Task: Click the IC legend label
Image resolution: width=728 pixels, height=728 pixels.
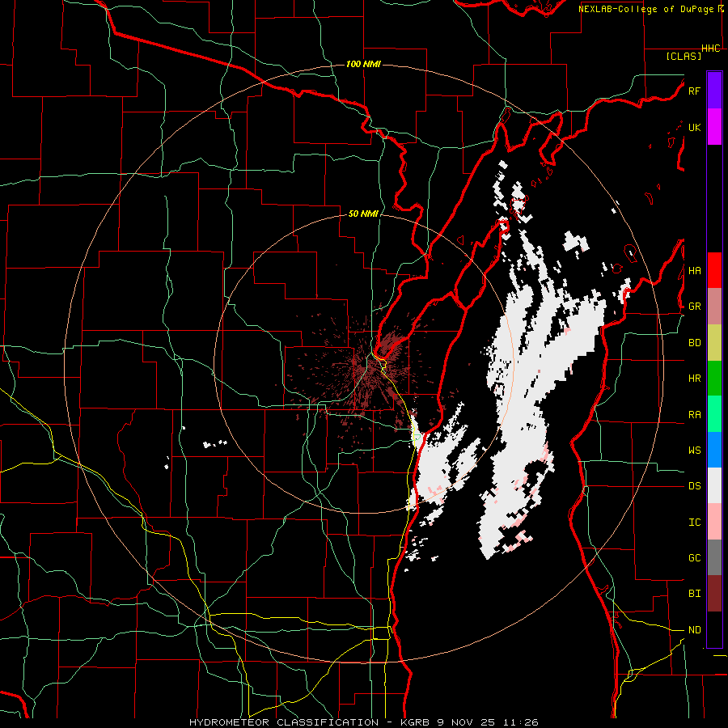Action: point(694,523)
